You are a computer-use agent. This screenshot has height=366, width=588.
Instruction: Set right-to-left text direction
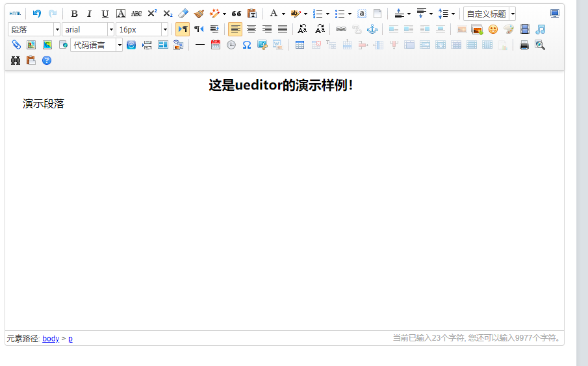199,29
